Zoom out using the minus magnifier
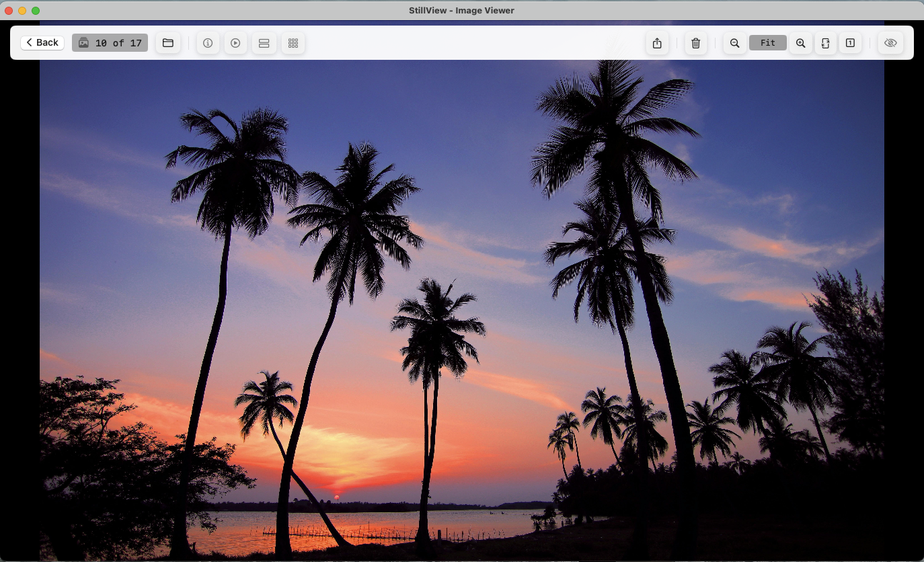Viewport: 924px width, 562px height. click(735, 43)
